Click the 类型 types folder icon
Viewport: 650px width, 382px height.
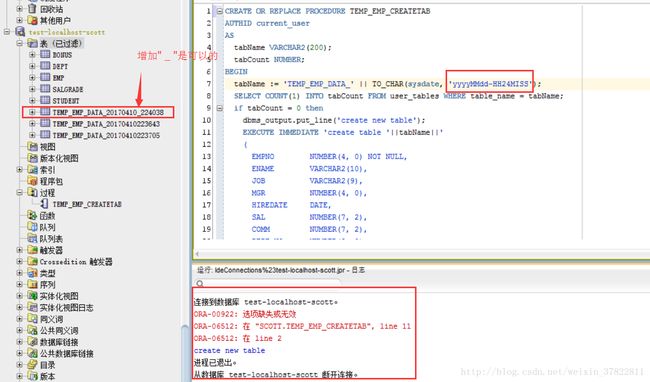pyautogui.click(x=32, y=273)
